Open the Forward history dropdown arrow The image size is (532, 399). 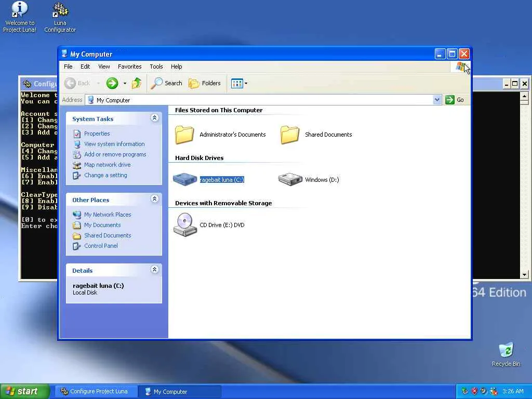pyautogui.click(x=125, y=83)
